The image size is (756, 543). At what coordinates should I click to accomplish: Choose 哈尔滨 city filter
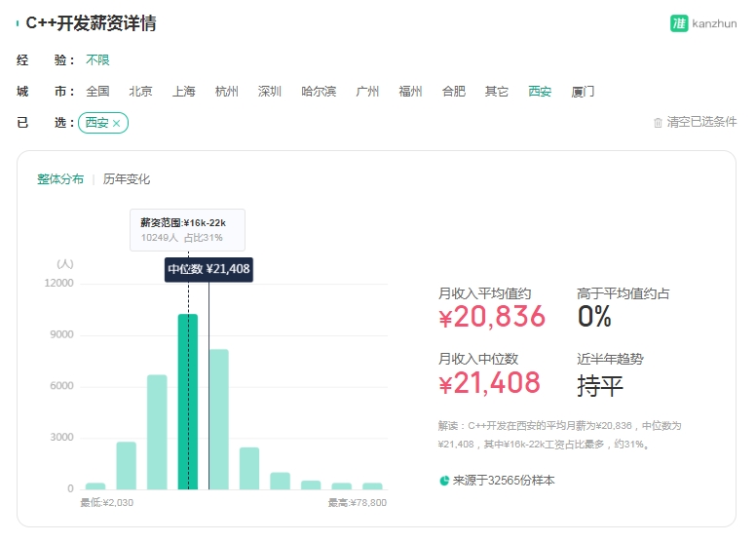(319, 92)
